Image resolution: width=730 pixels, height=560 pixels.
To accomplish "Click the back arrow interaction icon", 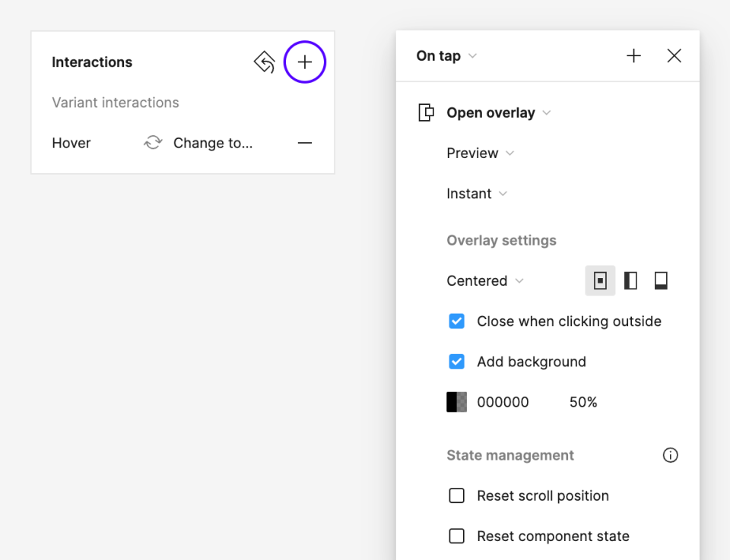I will [x=264, y=62].
